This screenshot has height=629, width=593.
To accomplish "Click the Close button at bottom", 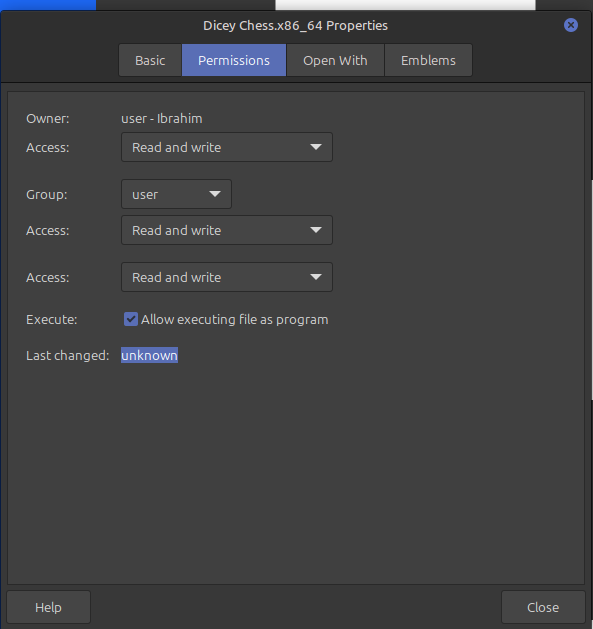I will pyautogui.click(x=543, y=607).
